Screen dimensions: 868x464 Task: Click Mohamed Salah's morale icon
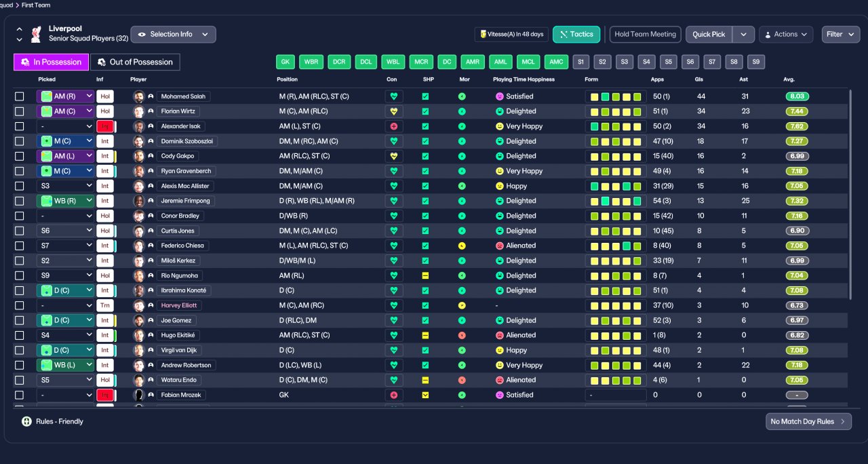click(x=462, y=96)
